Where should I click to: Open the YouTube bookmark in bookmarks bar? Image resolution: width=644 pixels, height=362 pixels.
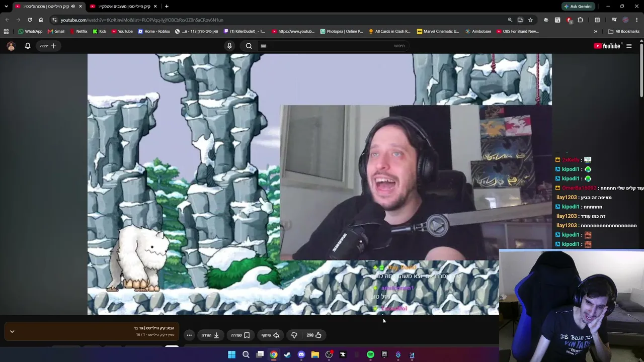(x=122, y=31)
